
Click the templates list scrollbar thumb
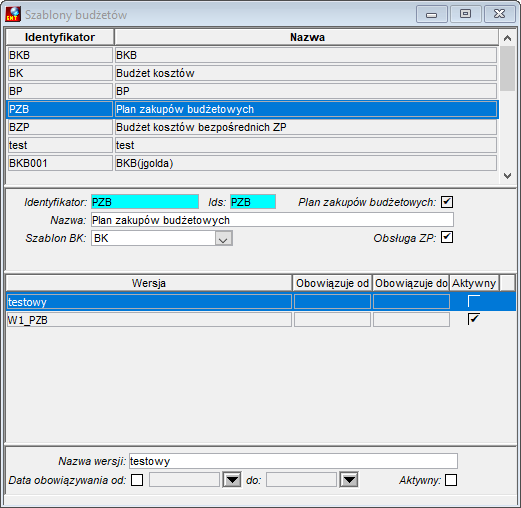[507, 68]
